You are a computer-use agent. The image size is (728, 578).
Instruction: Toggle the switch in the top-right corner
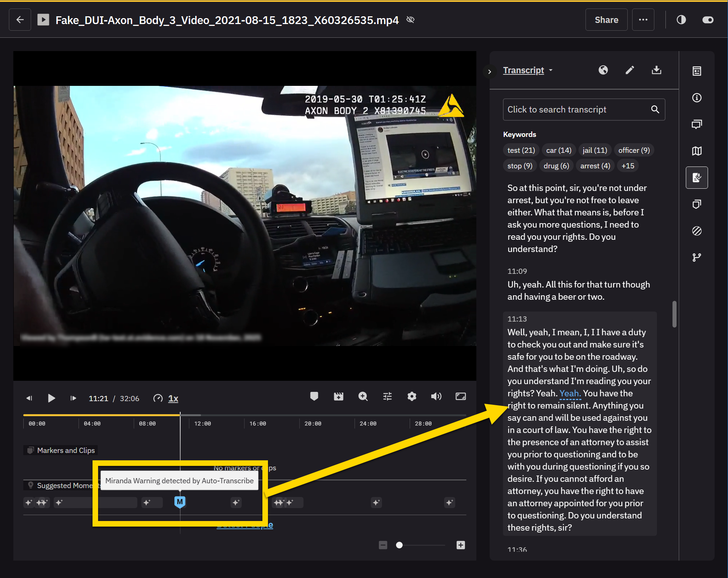click(x=707, y=20)
